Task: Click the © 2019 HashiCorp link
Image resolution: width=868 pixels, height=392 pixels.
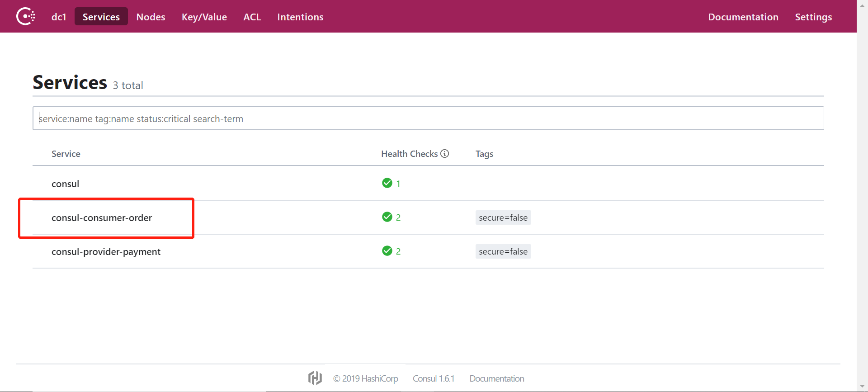Action: [366, 378]
